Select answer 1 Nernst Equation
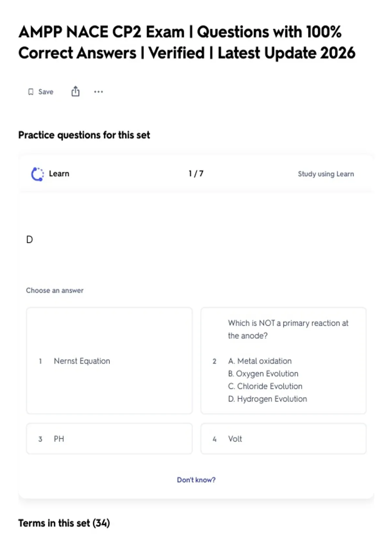Viewport: 392px width, 556px height. (x=109, y=361)
